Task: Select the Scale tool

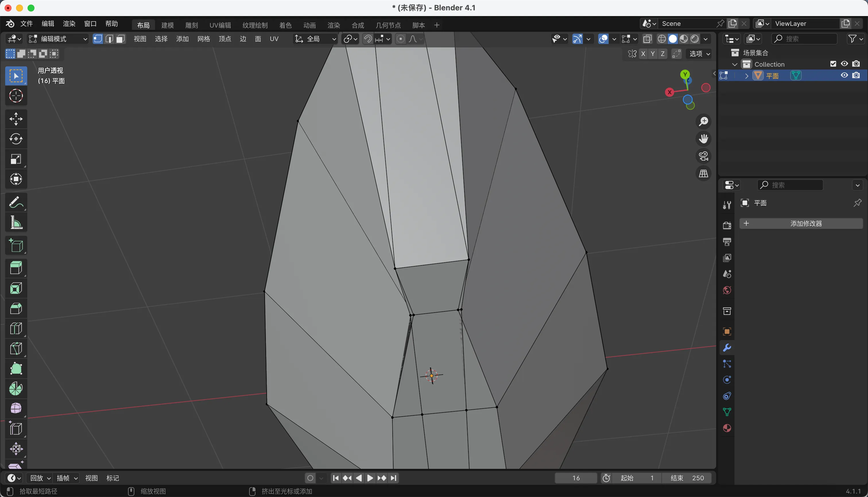Action: [x=16, y=159]
